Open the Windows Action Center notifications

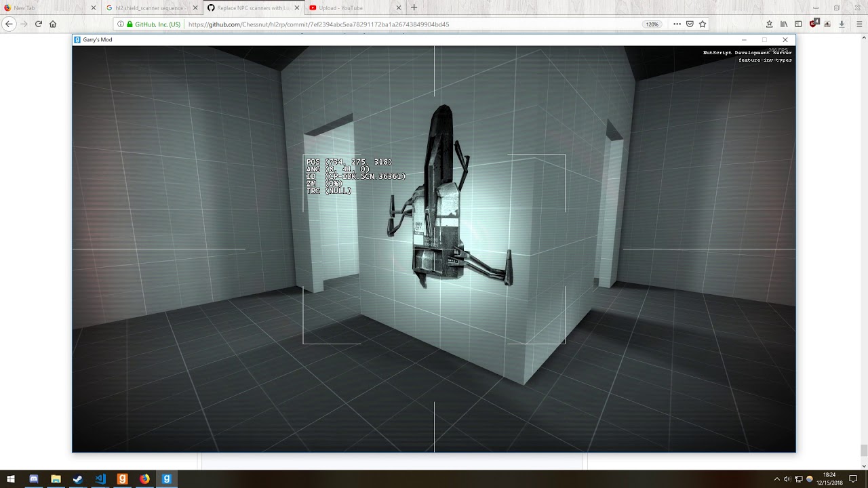853,479
